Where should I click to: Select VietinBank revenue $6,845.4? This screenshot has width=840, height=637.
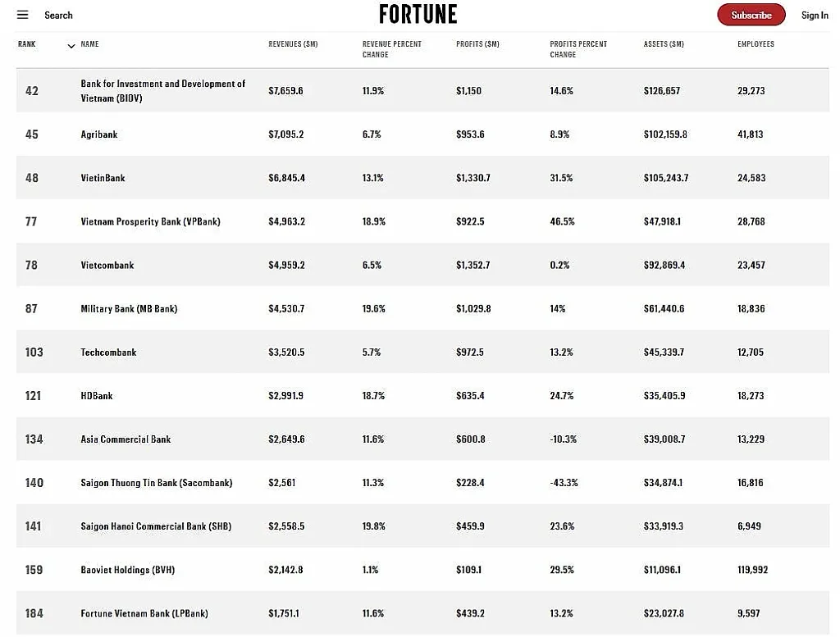coord(286,178)
